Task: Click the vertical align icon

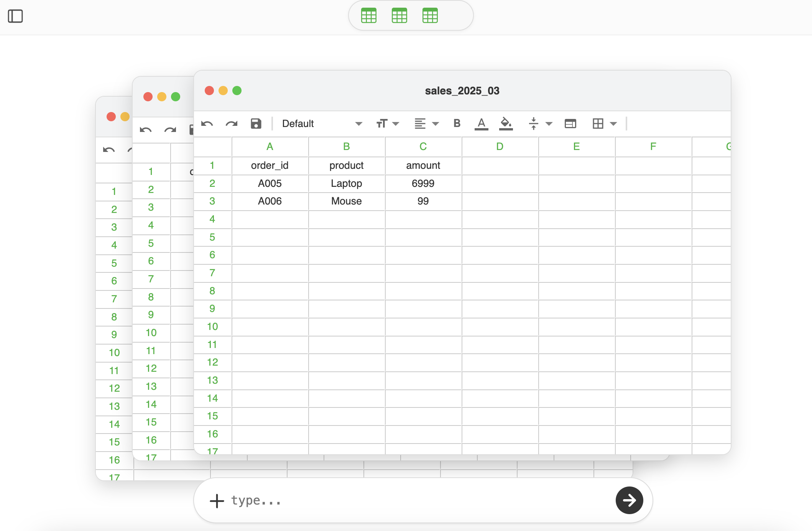Action: (534, 124)
